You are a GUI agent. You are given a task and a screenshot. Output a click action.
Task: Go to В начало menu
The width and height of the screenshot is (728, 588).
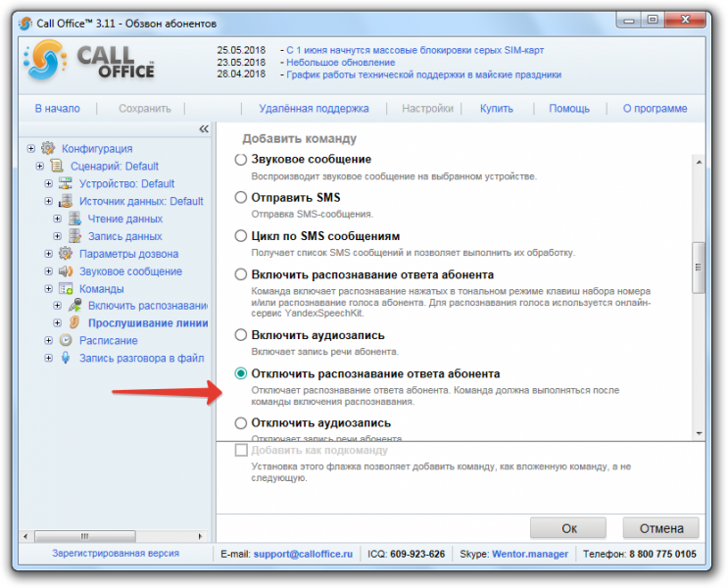58,108
